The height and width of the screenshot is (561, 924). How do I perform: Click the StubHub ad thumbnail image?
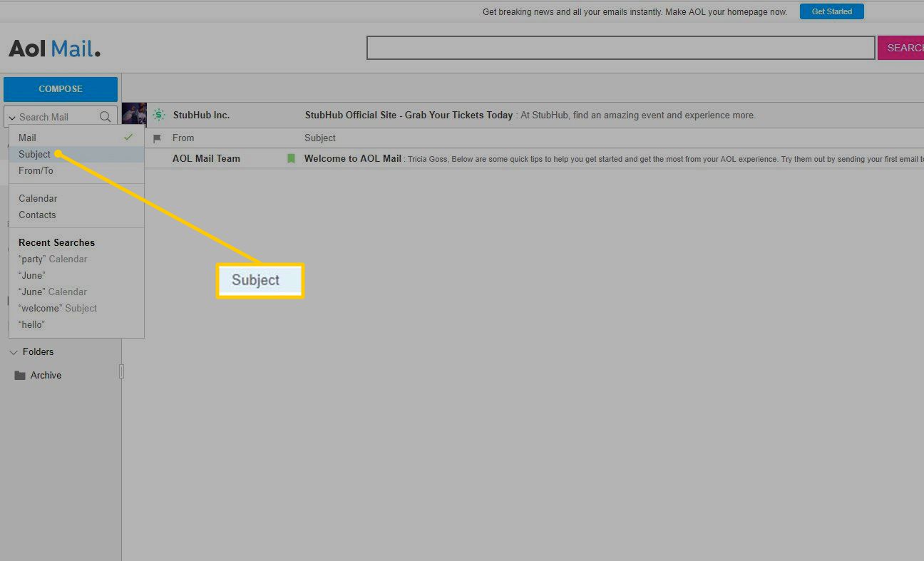134,115
